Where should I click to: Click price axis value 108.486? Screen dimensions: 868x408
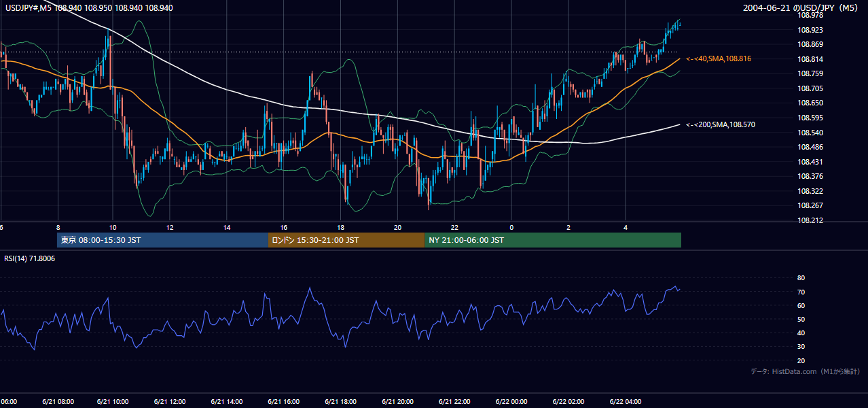point(811,147)
